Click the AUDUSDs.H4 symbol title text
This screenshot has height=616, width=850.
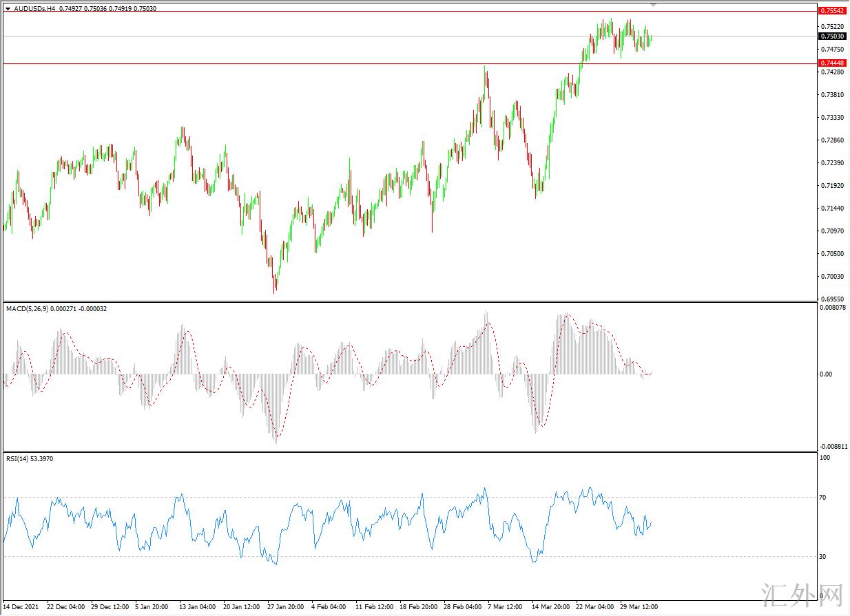click(34, 9)
